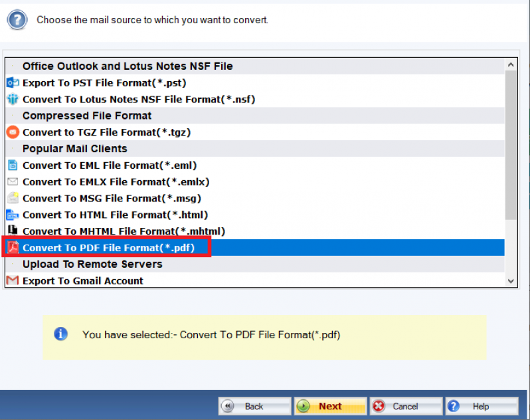Select Convert To MHTML File Format(*.mhtml)

[x=255, y=231]
